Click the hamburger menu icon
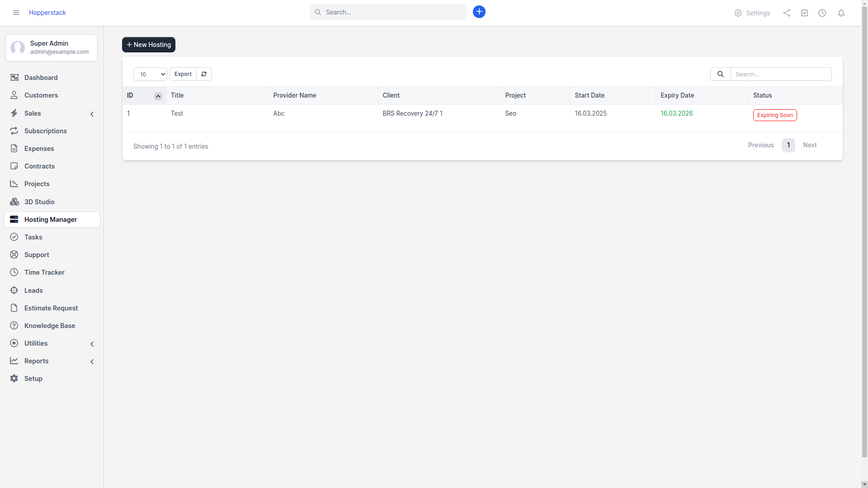 click(x=16, y=13)
